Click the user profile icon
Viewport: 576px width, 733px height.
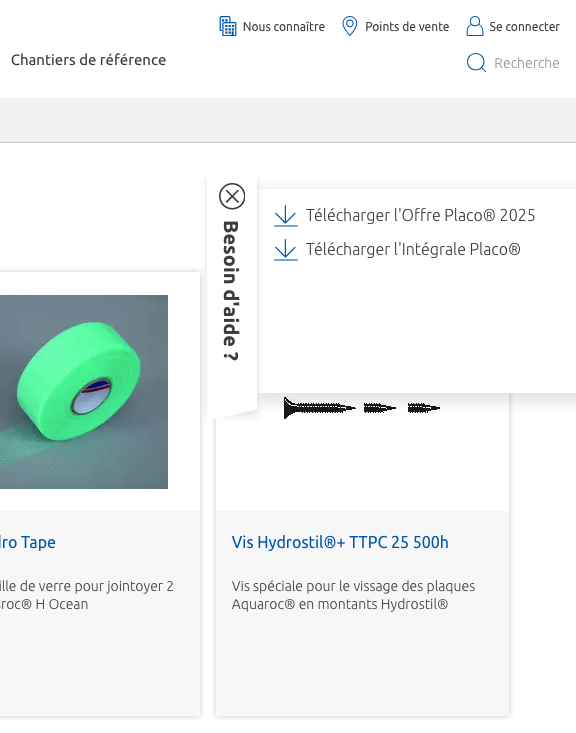[475, 26]
